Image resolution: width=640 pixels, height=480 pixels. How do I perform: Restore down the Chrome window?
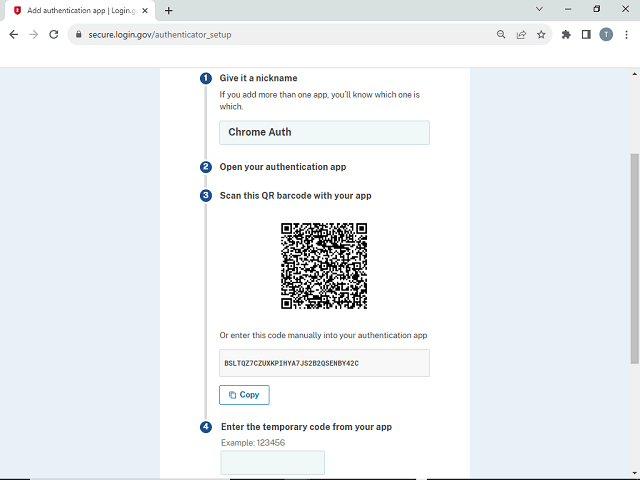(x=597, y=9)
